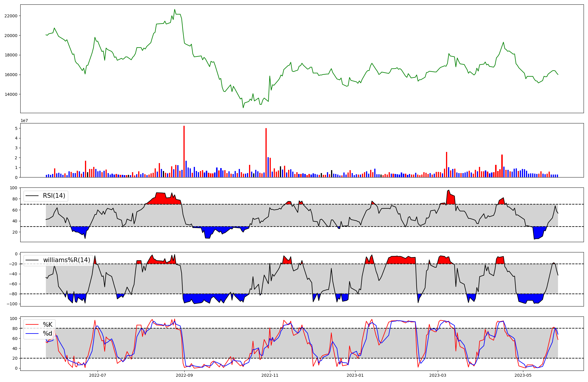Click the blue %d legend line sample

click(x=32, y=334)
